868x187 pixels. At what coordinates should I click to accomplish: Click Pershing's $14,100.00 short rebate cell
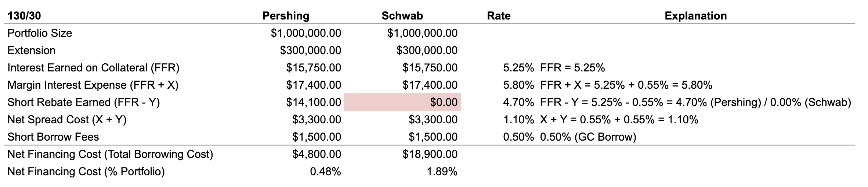313,102
